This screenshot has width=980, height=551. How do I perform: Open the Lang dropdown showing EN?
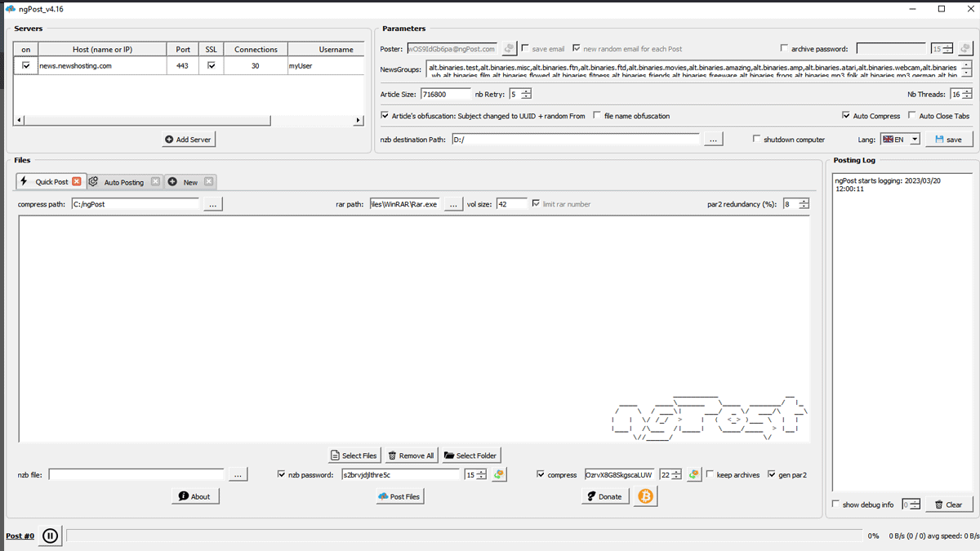(900, 140)
